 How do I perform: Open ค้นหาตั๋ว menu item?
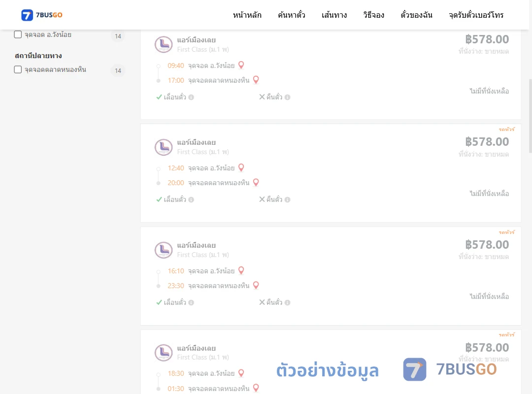[x=292, y=15]
